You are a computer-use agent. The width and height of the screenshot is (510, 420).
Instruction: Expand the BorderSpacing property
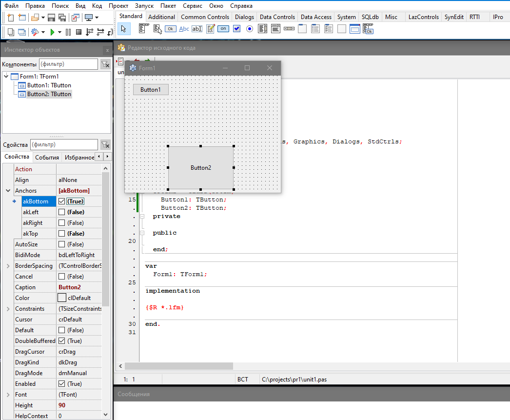point(8,266)
